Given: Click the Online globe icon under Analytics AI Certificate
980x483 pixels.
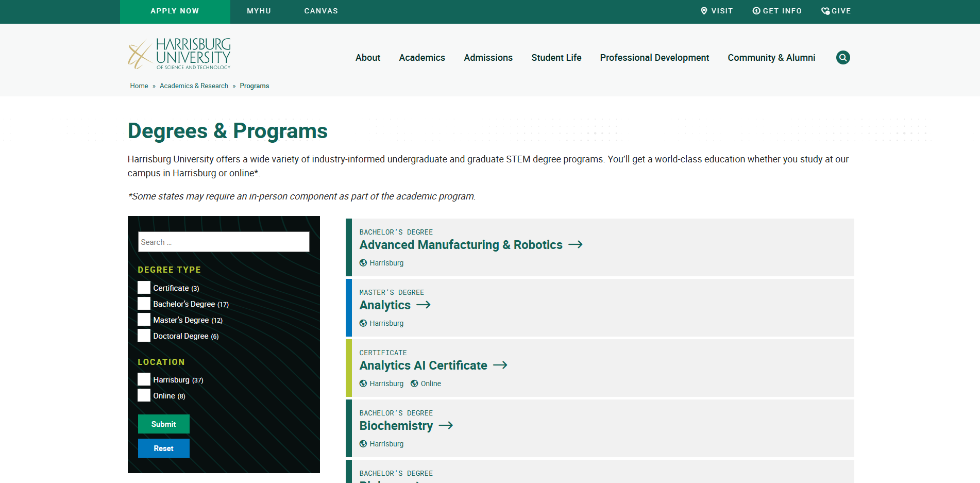Looking at the screenshot, I should point(414,384).
